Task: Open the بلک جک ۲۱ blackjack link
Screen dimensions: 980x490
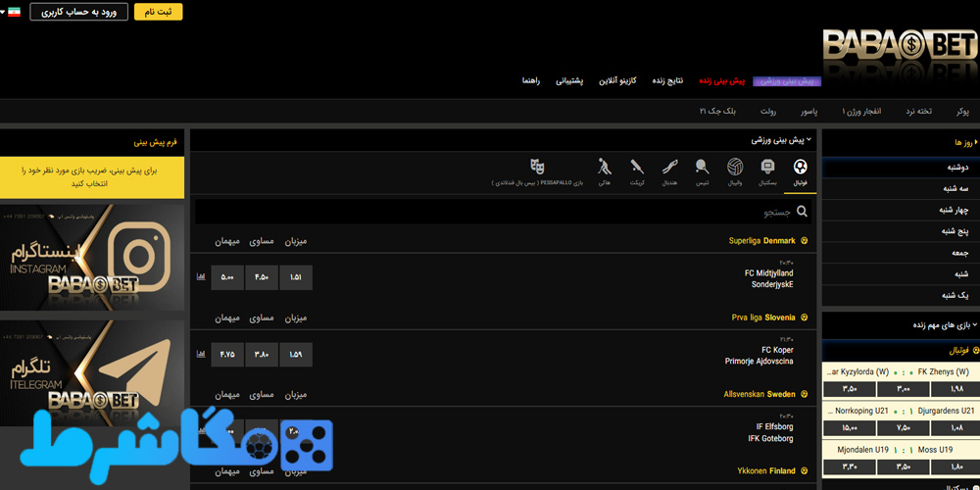Action: tap(718, 112)
